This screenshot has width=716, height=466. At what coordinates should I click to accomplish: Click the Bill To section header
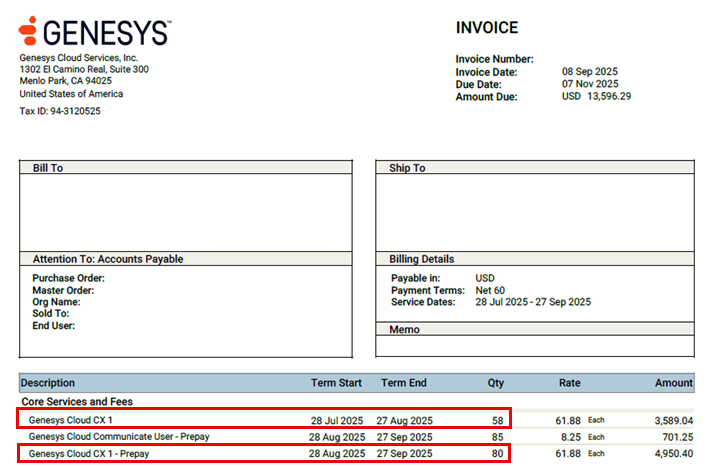pyautogui.click(x=48, y=168)
